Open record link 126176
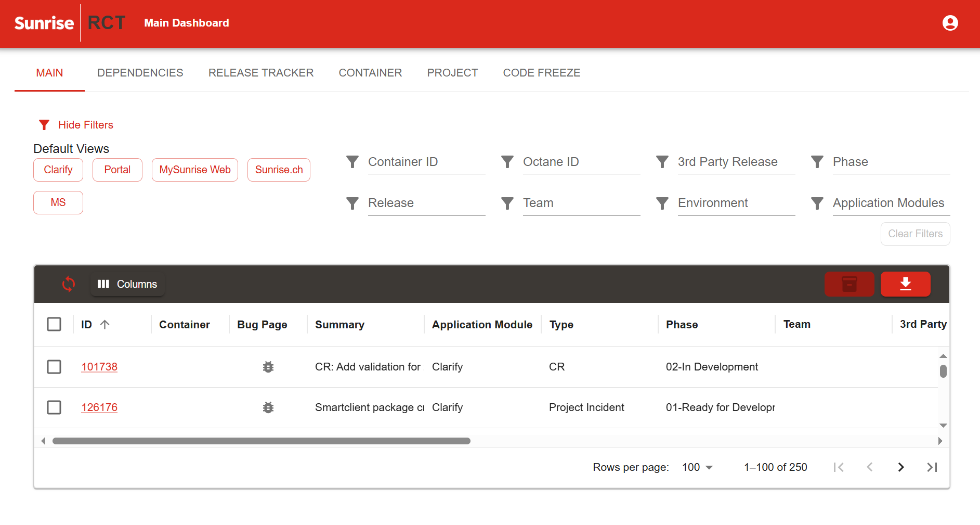The image size is (980, 525). click(99, 407)
